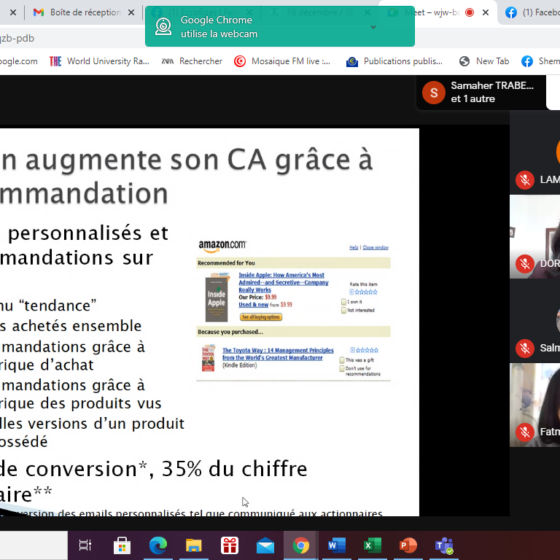The image size is (560, 560).
Task: Click the muted microphone icon beside LAM
Action: coord(525,180)
